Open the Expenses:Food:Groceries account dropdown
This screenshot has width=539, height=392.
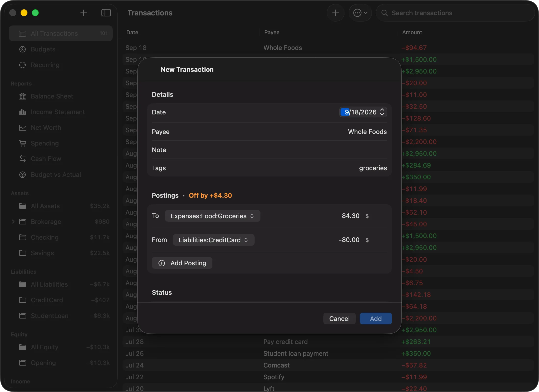[x=212, y=216]
